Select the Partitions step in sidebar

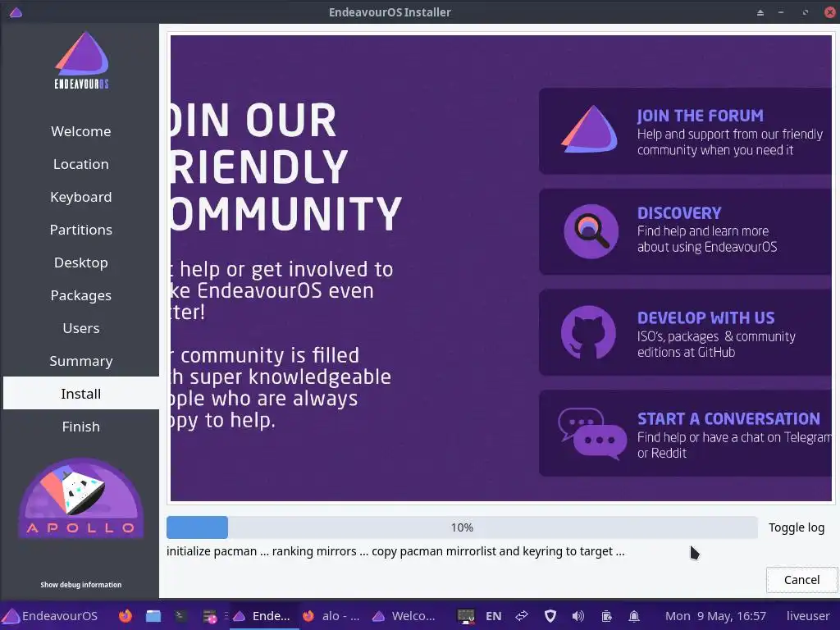pos(81,230)
